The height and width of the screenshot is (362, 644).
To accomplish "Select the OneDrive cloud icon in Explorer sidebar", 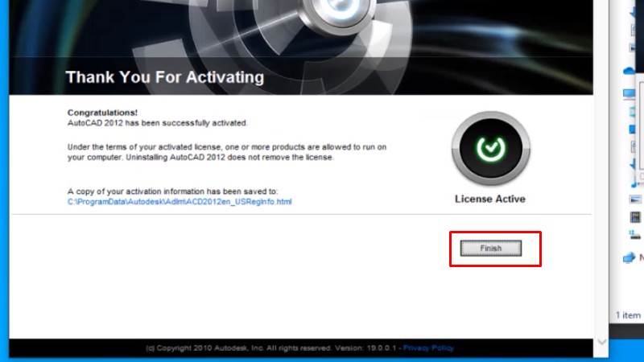I will click(630, 72).
